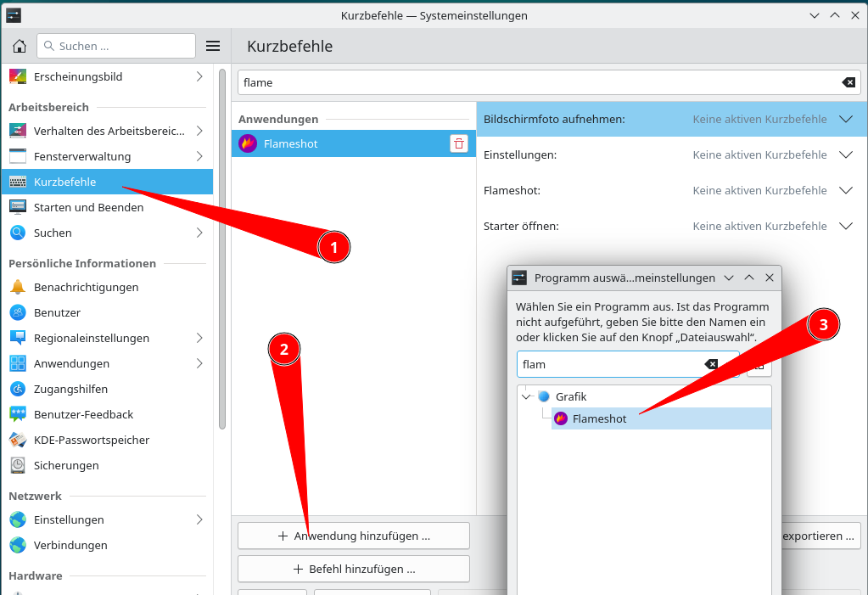Delete Flameshot using the red trash icon

point(459,143)
